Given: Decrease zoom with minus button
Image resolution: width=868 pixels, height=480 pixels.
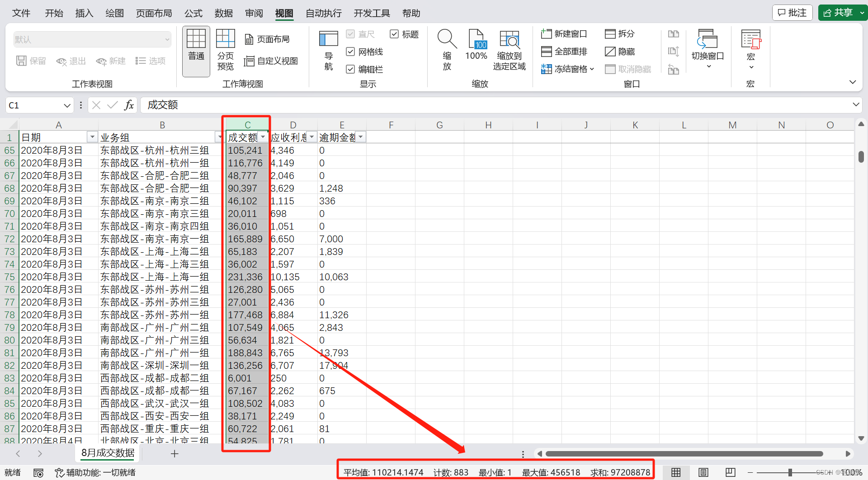Looking at the screenshot, I should 750,472.
